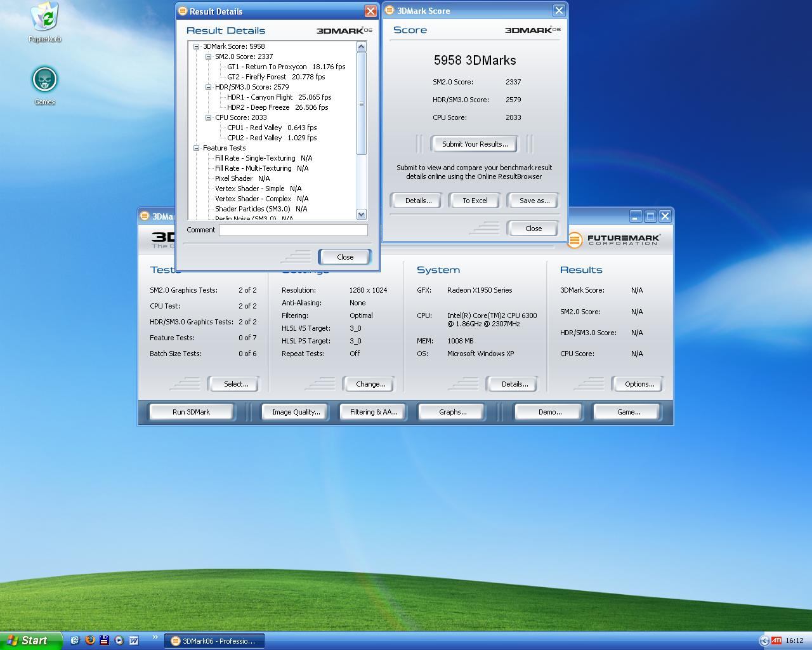The image size is (812, 650).
Task: Open Windows Media Player quick launch icon
Action: [119, 640]
